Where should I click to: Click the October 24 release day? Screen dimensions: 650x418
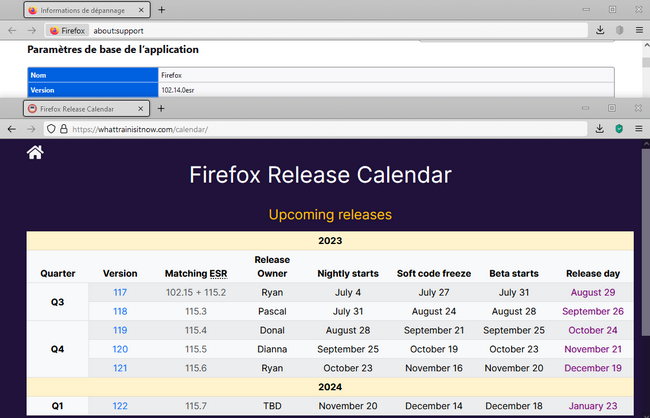(592, 330)
